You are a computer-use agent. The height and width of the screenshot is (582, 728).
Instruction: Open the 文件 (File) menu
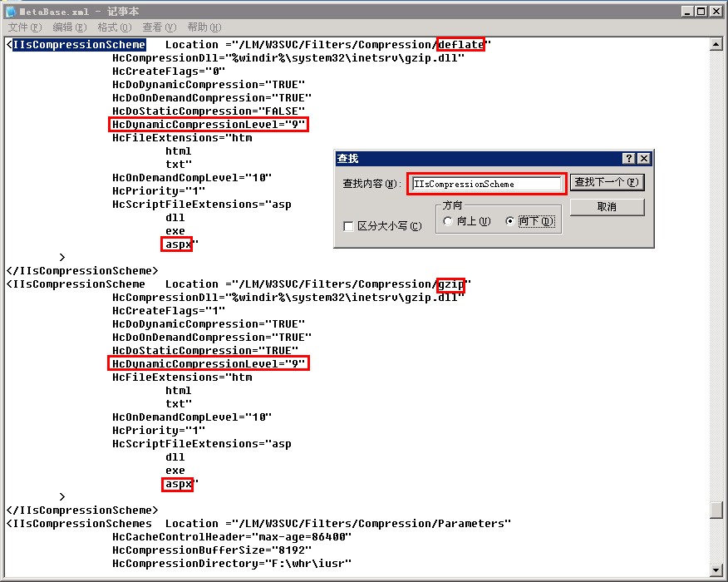click(23, 27)
